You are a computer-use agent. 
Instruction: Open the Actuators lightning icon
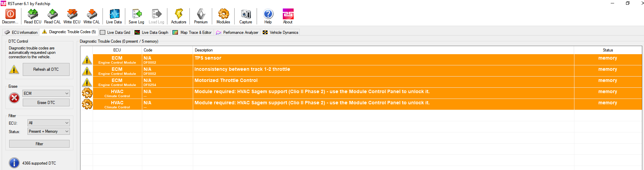coord(179,14)
